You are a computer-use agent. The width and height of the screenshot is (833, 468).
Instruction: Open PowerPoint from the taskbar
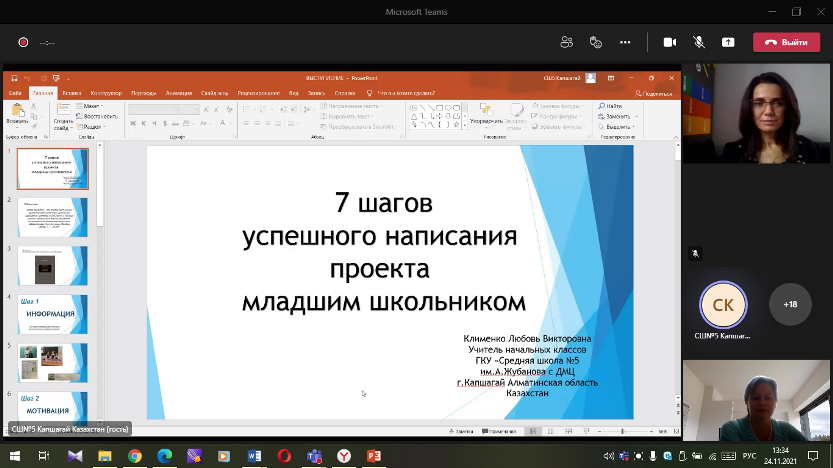click(x=373, y=456)
